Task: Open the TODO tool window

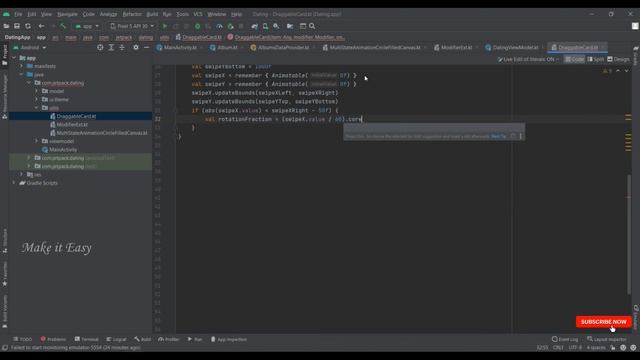Action: [22, 339]
